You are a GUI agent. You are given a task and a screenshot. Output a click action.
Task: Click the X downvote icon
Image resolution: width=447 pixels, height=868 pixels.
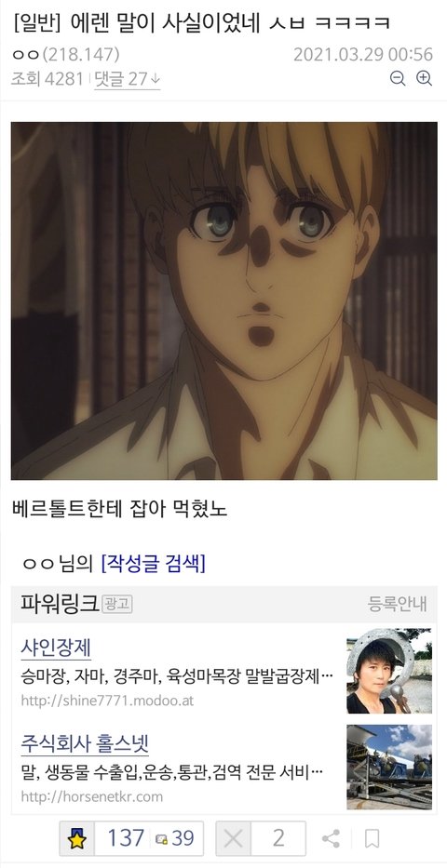pyautogui.click(x=234, y=838)
